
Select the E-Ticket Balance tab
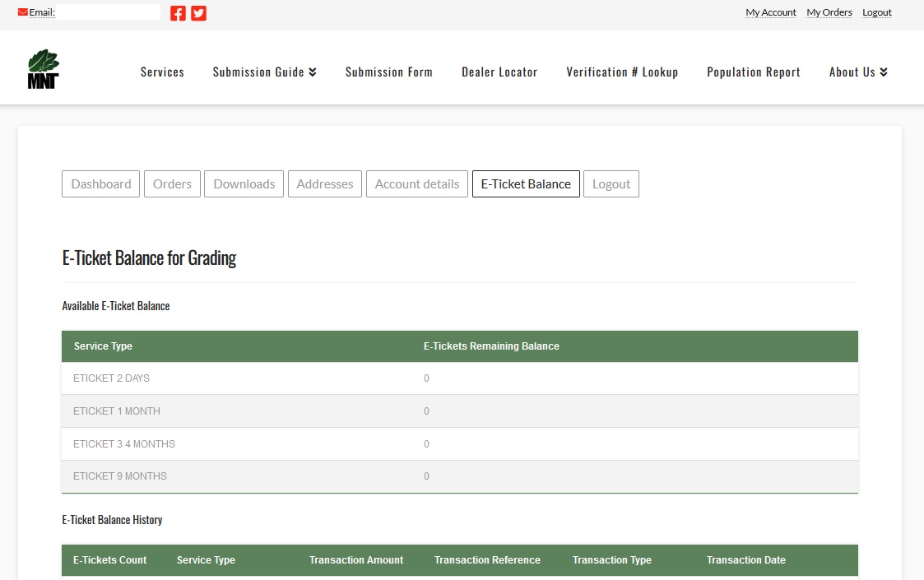526,184
